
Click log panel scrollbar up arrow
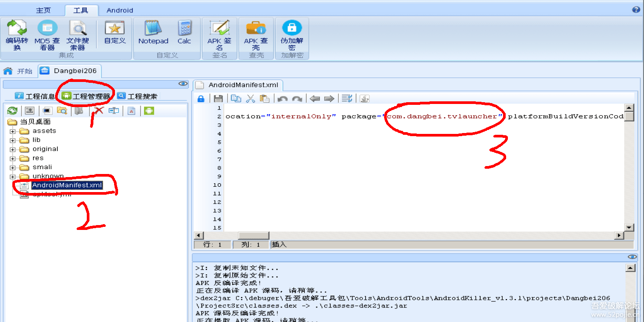tap(631, 268)
